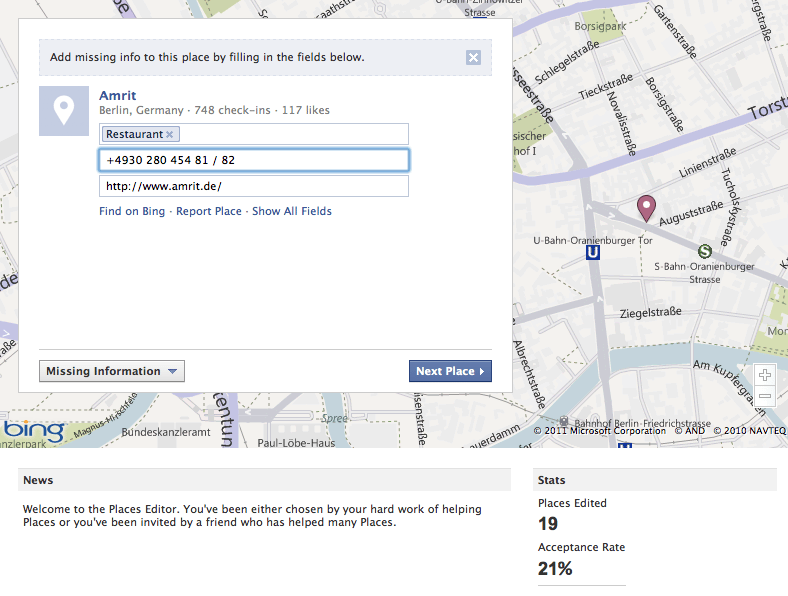Image resolution: width=788 pixels, height=596 pixels.
Task: Click the Bing logo on the map
Action: click(x=34, y=431)
